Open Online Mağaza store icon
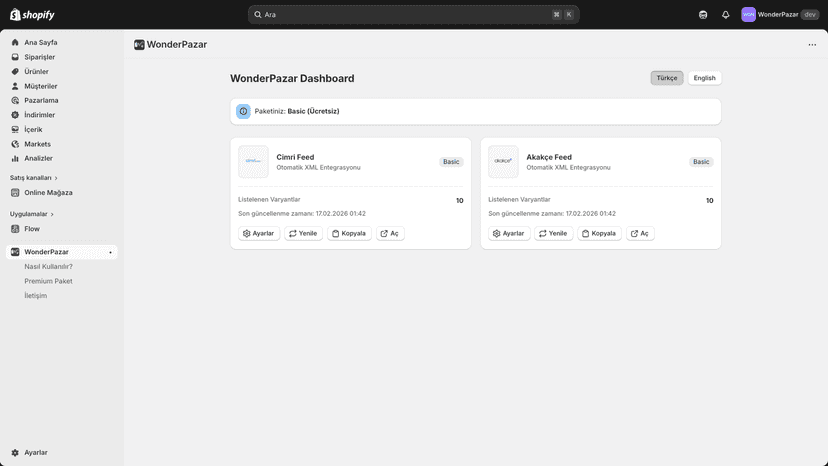The image size is (828, 466). pos(15,193)
